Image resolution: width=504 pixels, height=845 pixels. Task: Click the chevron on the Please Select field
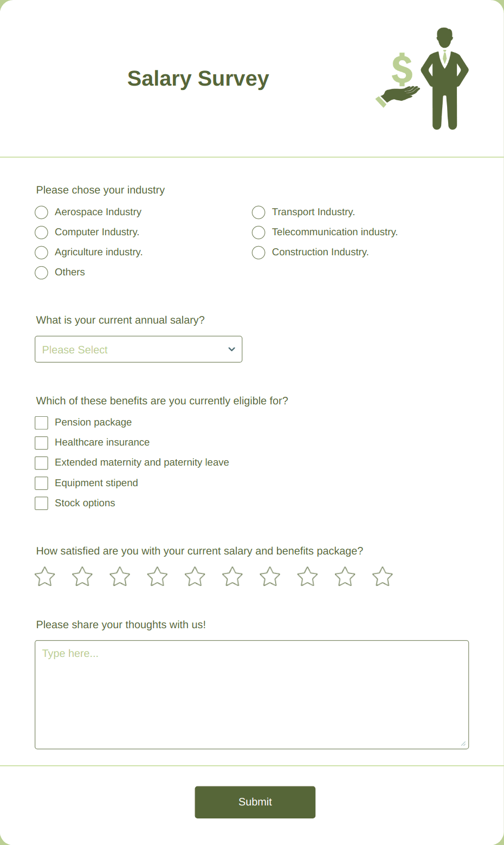pos(231,349)
